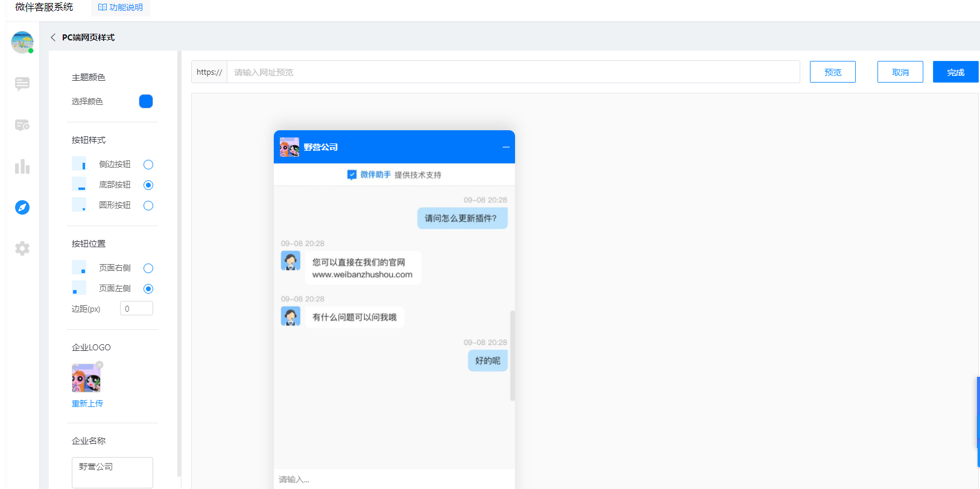Viewport: 980px width, 489px height.
Task: Focus the chat 请输入 message box
Action: 394,479
